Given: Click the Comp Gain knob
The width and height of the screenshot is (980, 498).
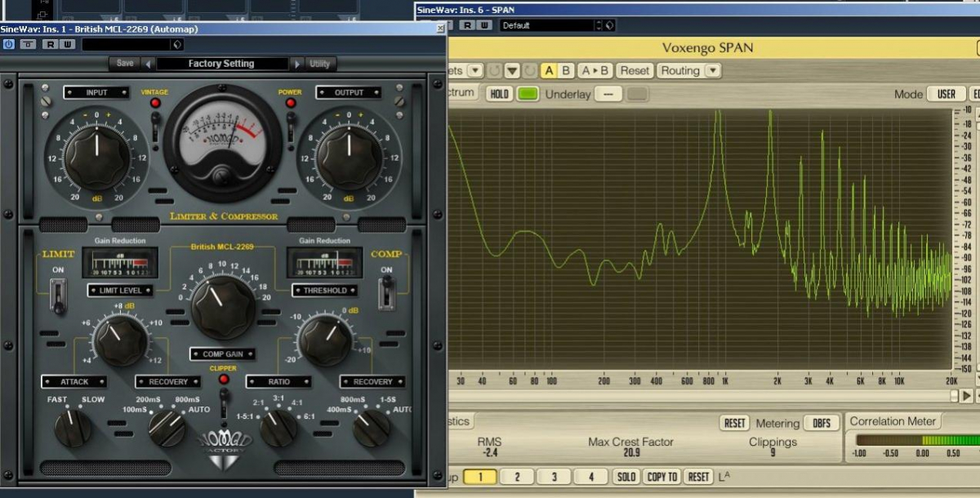Looking at the screenshot, I should (223, 307).
